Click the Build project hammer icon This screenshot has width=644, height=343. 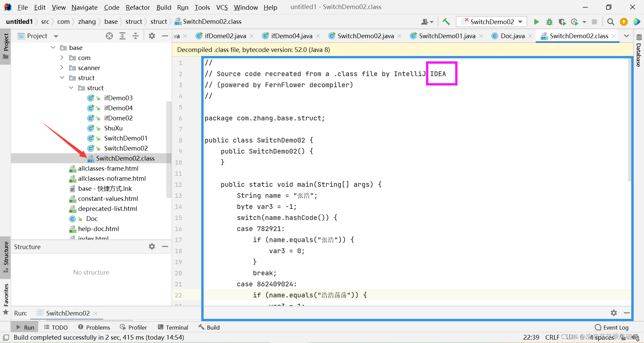click(446, 22)
